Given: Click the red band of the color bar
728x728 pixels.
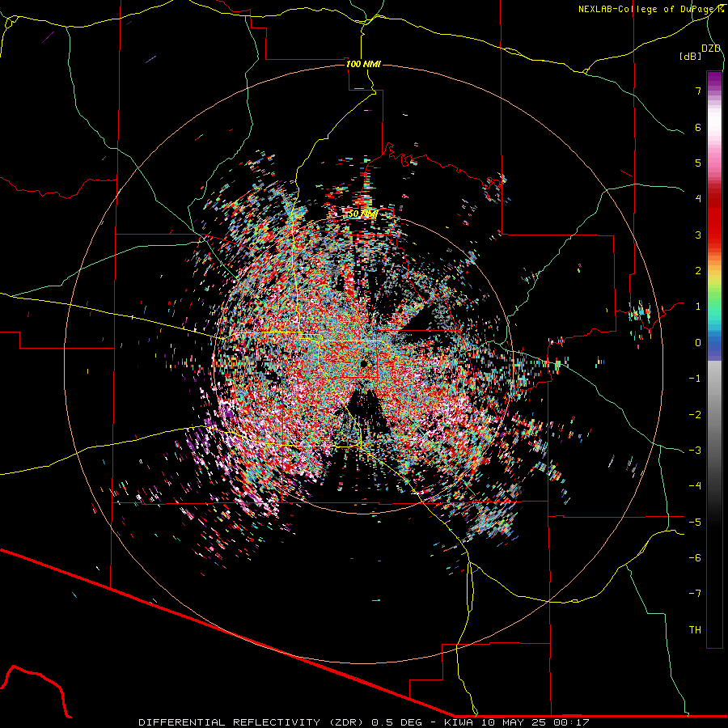Looking at the screenshot, I should (x=714, y=218).
